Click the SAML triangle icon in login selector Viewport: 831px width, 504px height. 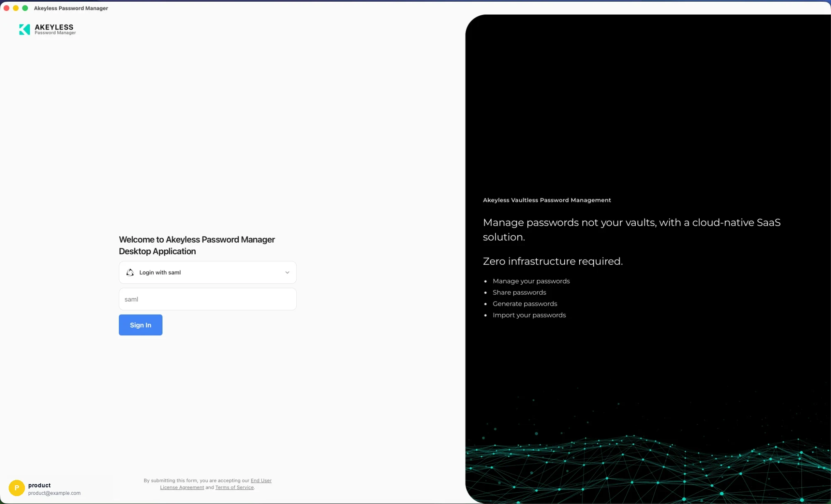point(130,273)
